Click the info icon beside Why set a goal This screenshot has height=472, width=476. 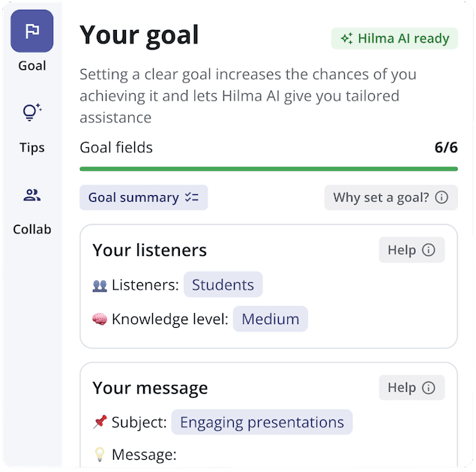point(442,198)
